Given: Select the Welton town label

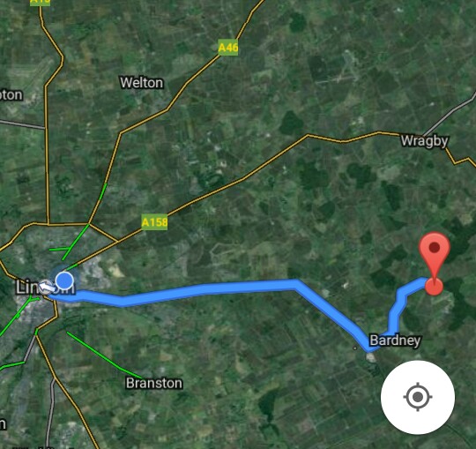Looking at the screenshot, I should point(142,83).
